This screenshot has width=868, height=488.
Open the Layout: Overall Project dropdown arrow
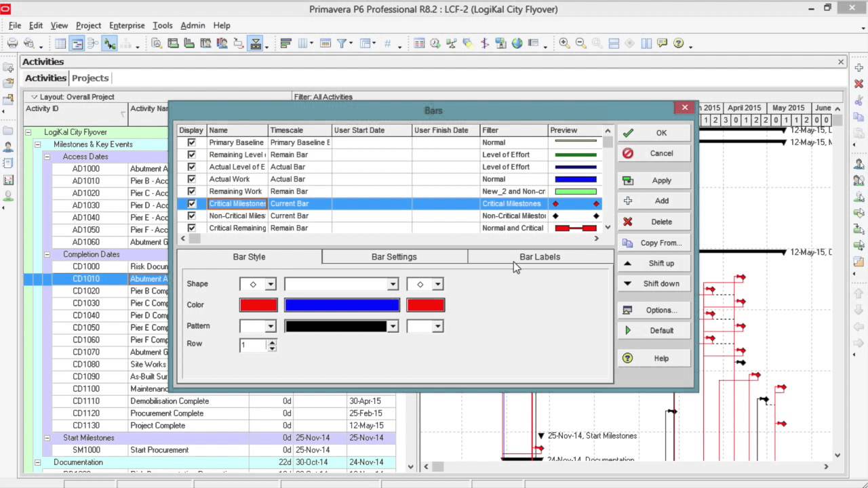34,97
